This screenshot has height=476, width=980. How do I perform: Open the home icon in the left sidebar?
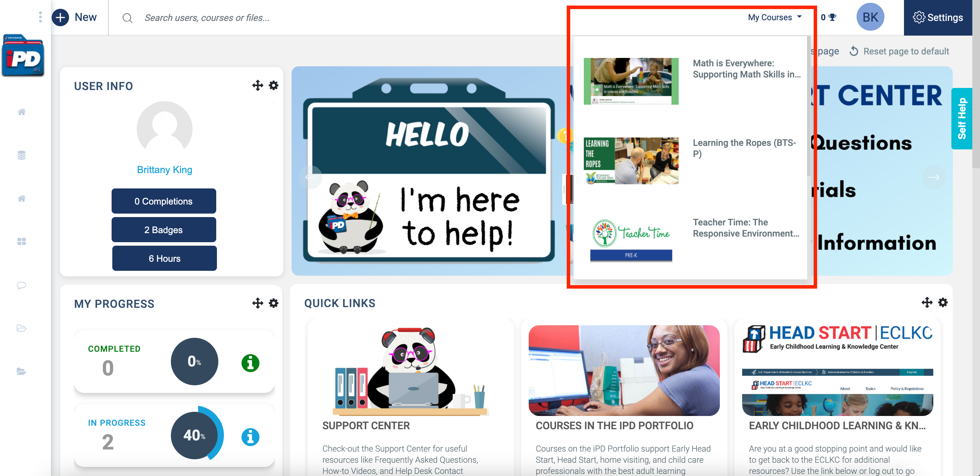(x=22, y=112)
